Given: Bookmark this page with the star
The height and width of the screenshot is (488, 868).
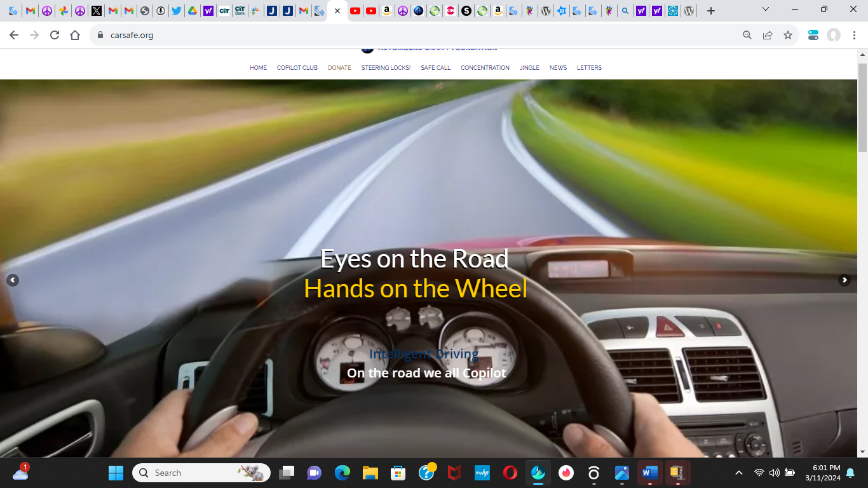Looking at the screenshot, I should 788,36.
